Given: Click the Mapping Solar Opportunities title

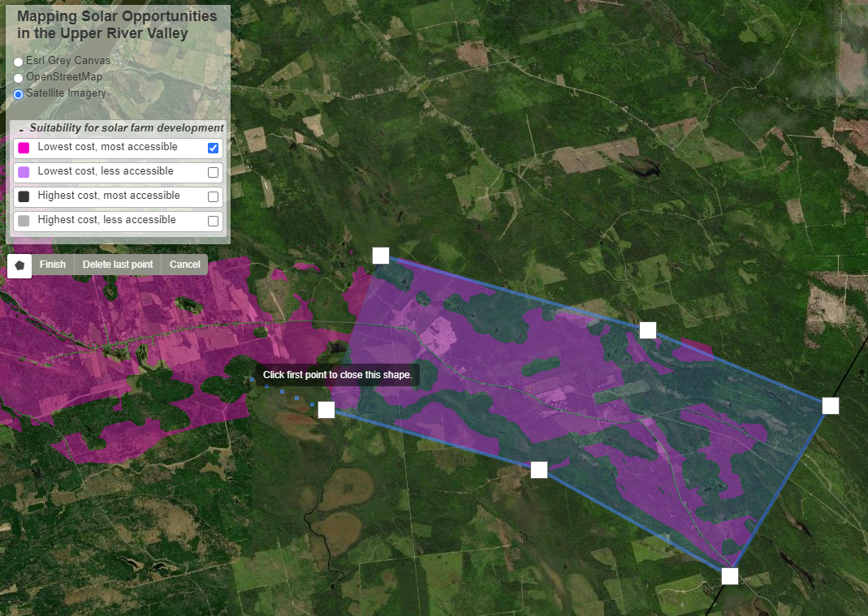Looking at the screenshot, I should (117, 25).
